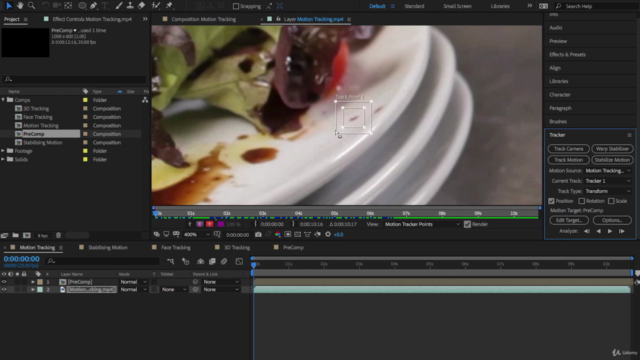Click the snapshot camera icon in viewer
Image resolution: width=640 pixels, height=360 pixels.
pos(258,234)
